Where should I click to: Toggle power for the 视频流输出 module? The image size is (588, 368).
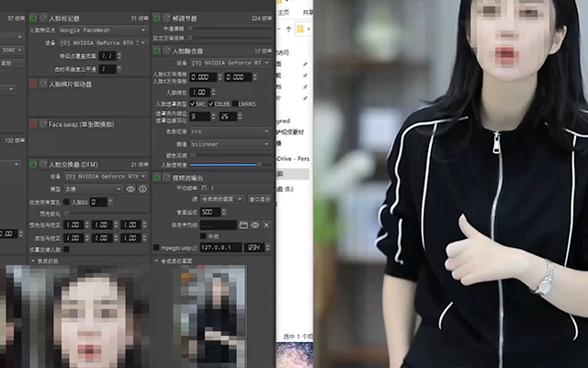tap(156, 177)
